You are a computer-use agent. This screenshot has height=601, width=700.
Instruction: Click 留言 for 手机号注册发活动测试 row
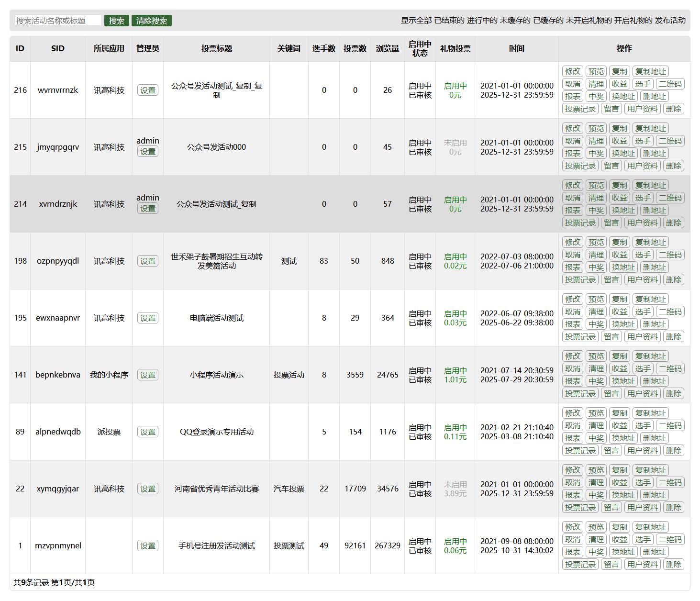[x=611, y=564]
